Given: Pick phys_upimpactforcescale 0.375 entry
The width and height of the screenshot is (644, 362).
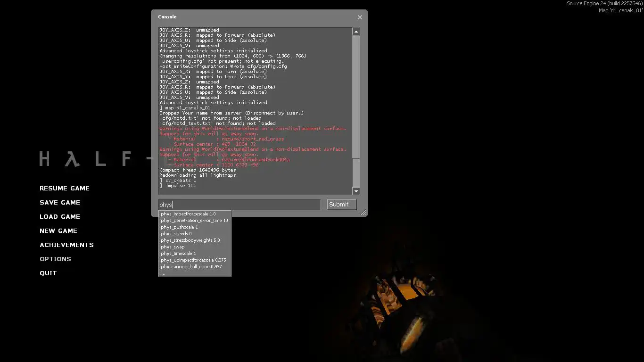Looking at the screenshot, I should coord(195,260).
